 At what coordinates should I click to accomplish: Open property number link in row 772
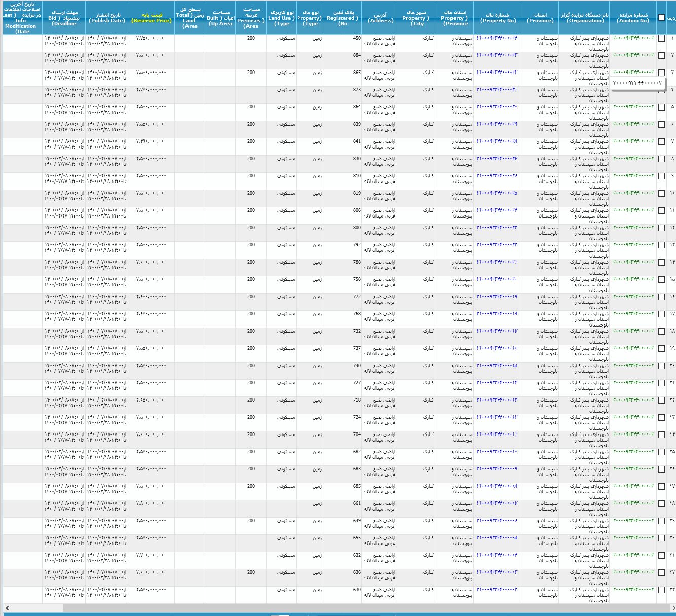click(497, 297)
